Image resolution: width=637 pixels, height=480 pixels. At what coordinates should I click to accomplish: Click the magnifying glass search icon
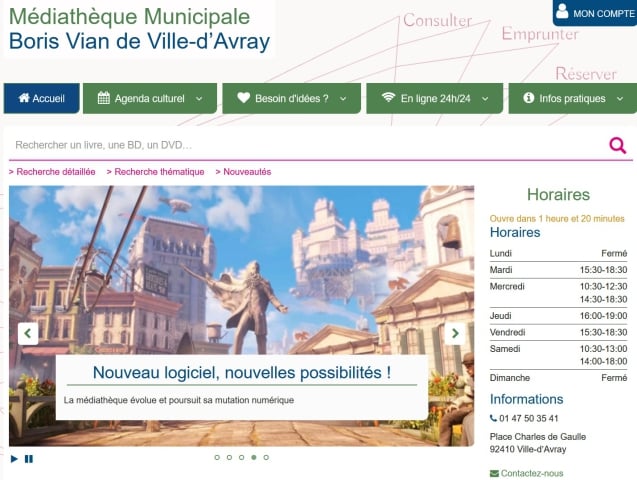pyautogui.click(x=618, y=145)
